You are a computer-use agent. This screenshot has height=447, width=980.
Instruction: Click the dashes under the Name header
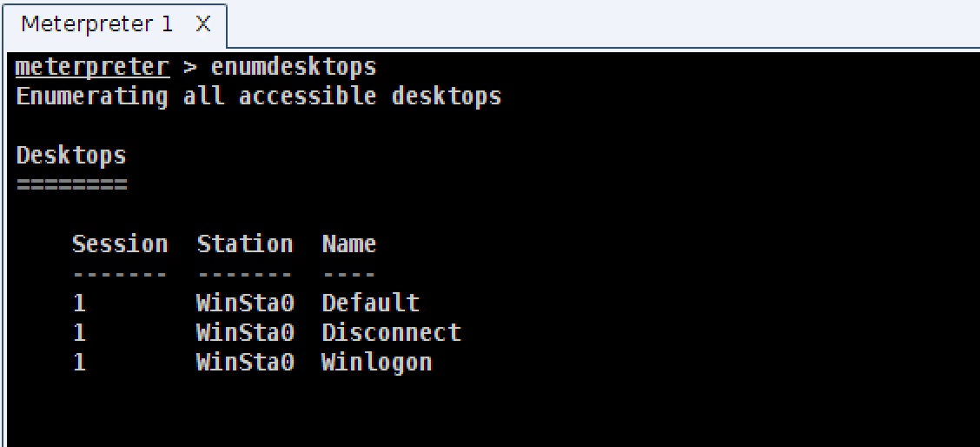coord(348,274)
